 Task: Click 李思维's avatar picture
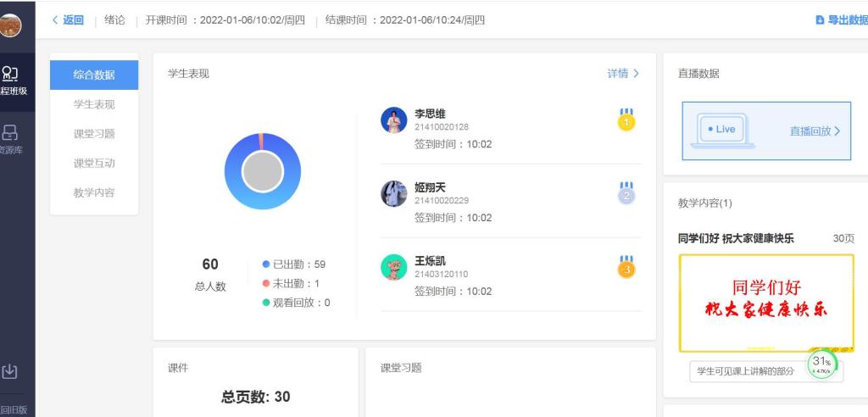pos(394,120)
